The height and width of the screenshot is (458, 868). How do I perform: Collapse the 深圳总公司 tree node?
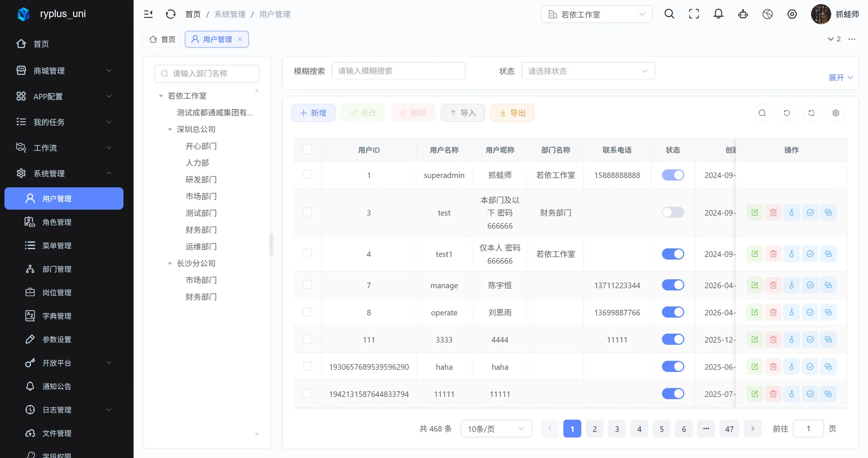click(x=170, y=129)
